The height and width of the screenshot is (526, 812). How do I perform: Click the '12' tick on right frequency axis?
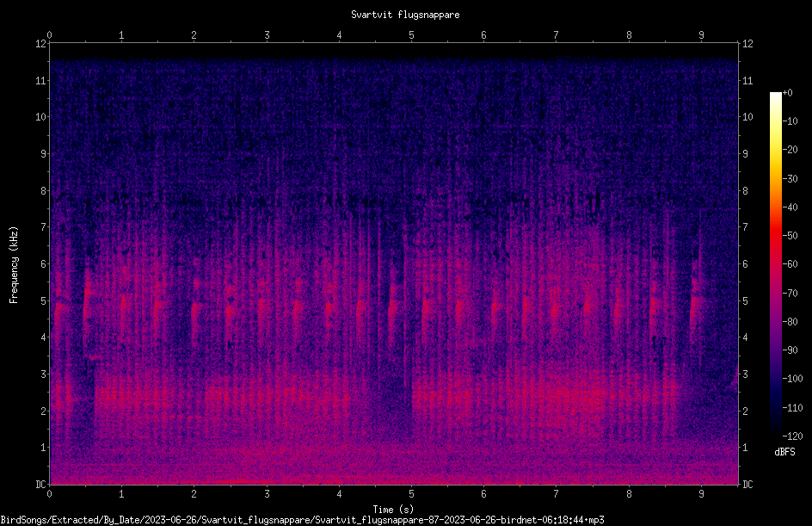coord(747,44)
